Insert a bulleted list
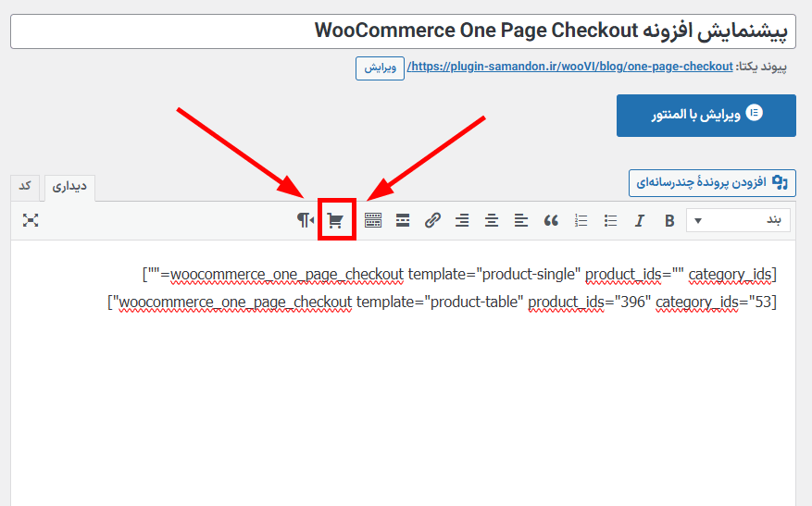The image size is (812, 506). coord(610,220)
